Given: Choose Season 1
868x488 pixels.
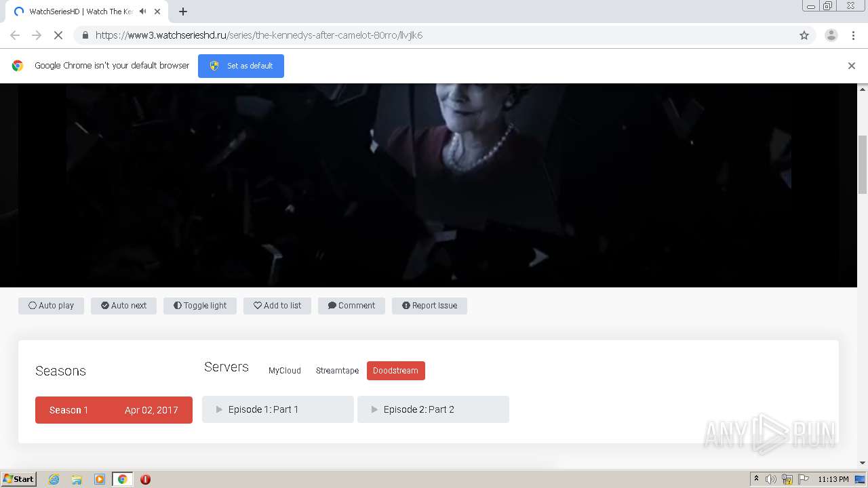Looking at the screenshot, I should point(114,410).
